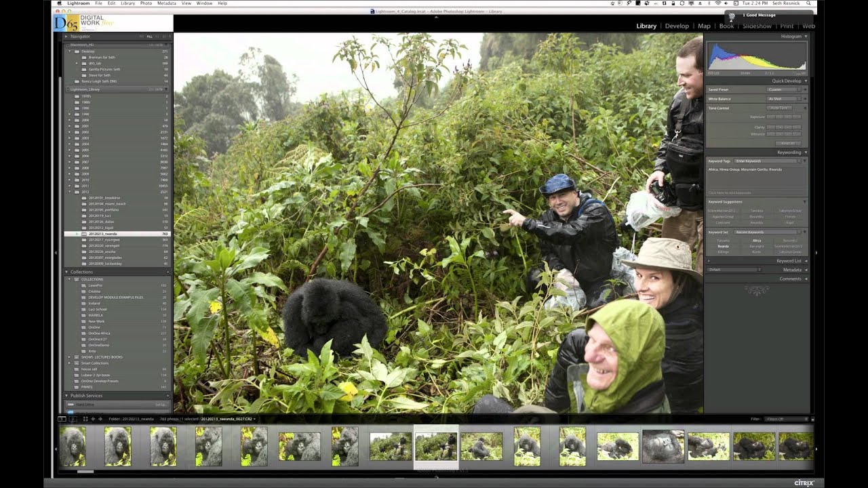
Task: Collapse the Navigator panel
Action: tap(67, 36)
